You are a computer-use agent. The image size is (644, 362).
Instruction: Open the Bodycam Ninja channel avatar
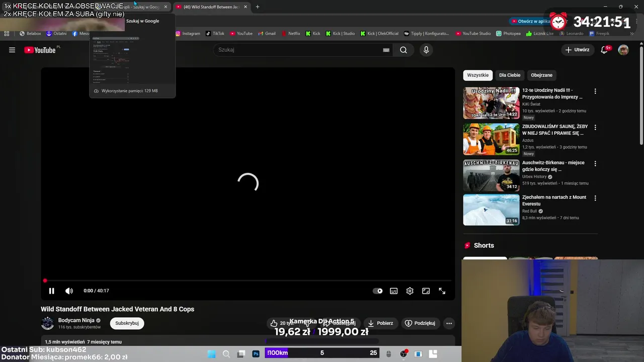[47, 323]
